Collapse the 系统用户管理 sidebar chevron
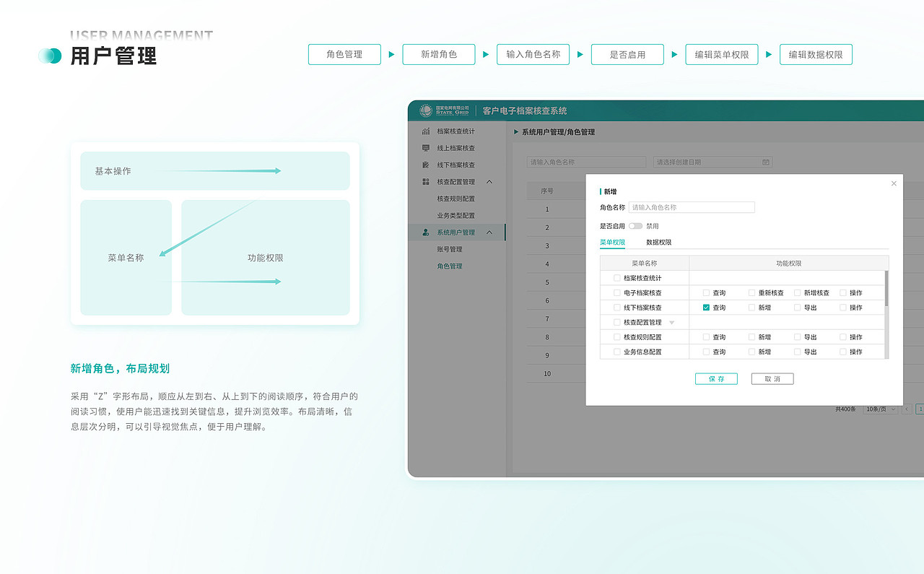The height and width of the screenshot is (574, 924). pyautogui.click(x=489, y=232)
